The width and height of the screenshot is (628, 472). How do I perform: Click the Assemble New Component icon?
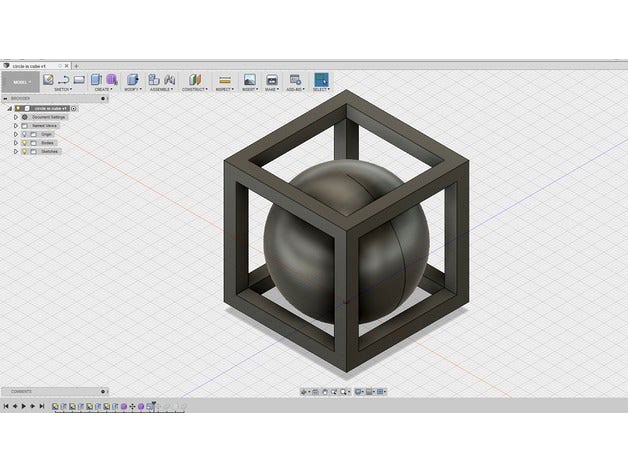pos(154,79)
